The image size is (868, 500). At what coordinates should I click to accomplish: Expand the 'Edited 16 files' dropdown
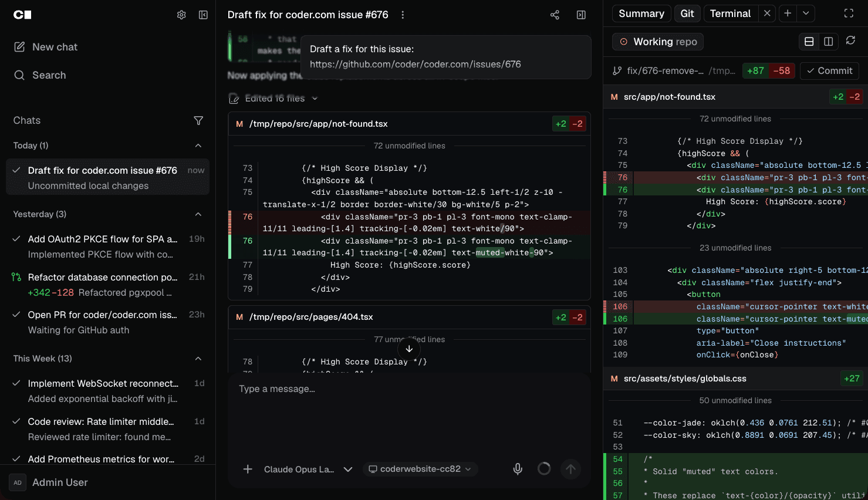pos(273,99)
